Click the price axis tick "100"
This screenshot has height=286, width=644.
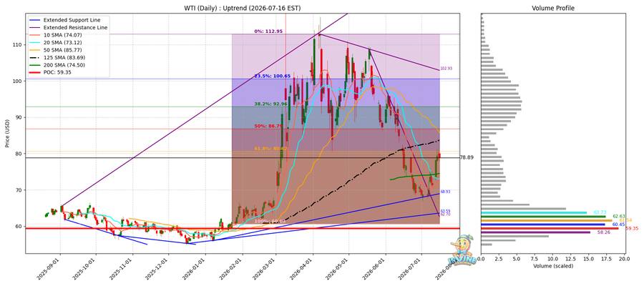click(18, 81)
